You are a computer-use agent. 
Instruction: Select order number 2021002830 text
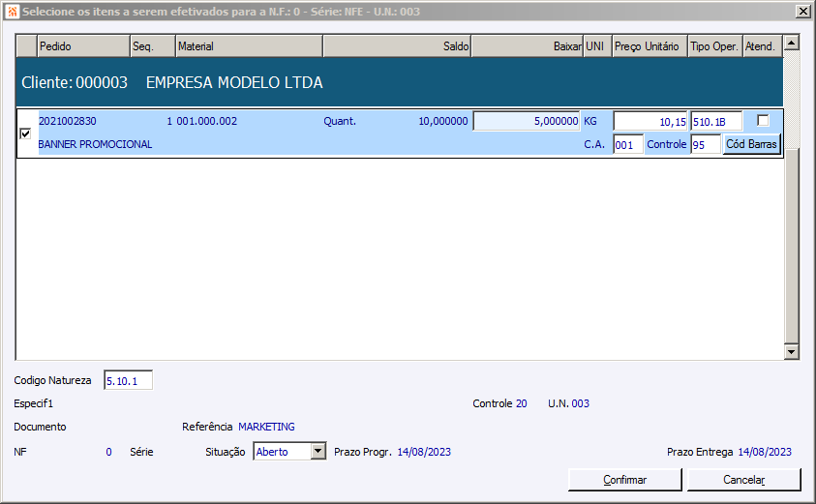(68, 121)
